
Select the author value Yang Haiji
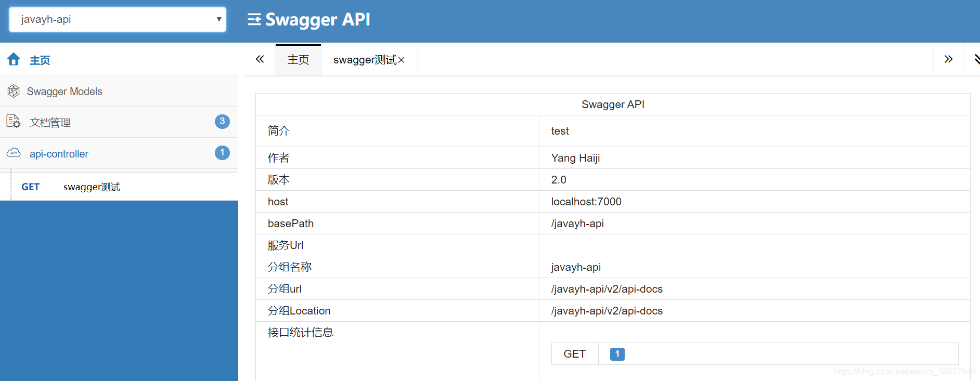coord(575,158)
